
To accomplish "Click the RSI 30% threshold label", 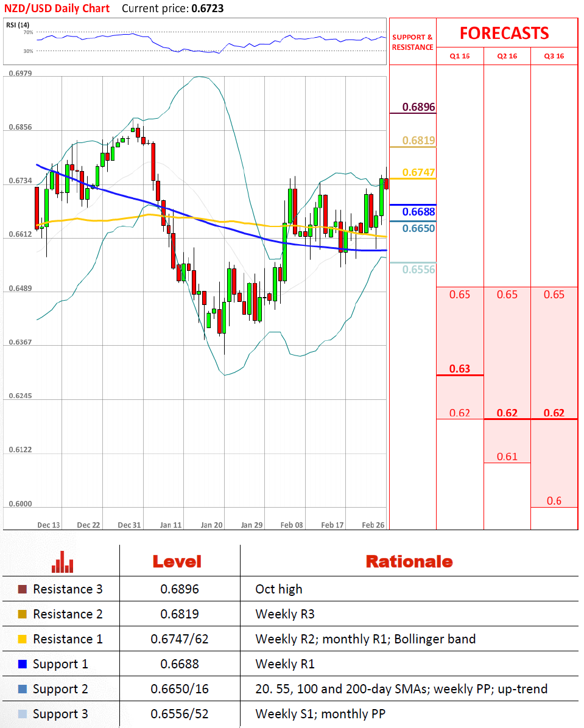I will pyautogui.click(x=29, y=51).
